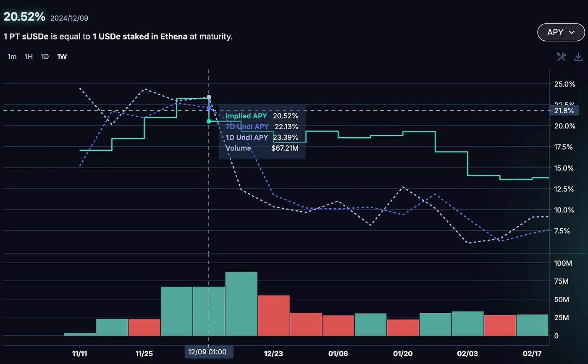Screen dimensions: 588x364
Task: Click the tallest green volume bar
Action: point(241,304)
